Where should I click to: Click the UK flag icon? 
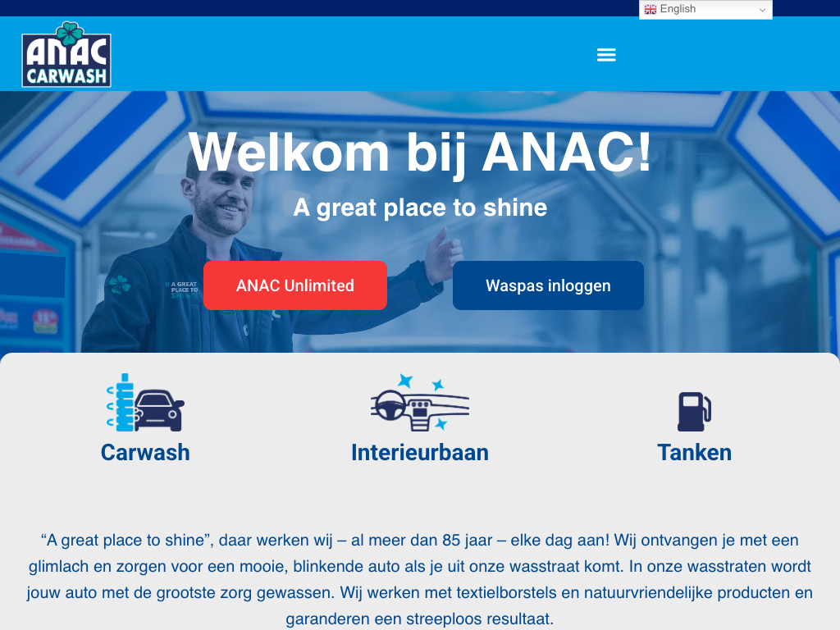tap(651, 9)
